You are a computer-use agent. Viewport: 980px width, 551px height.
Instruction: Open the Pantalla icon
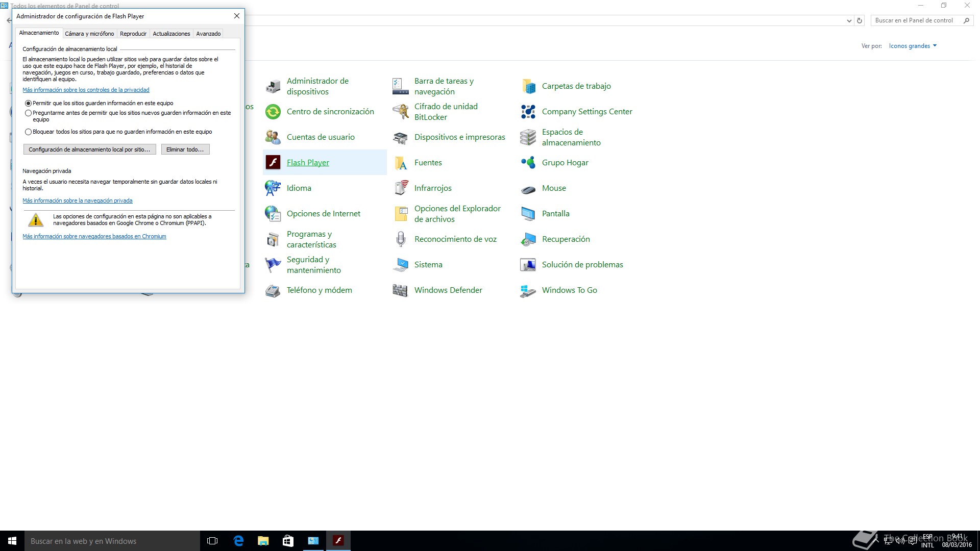coord(528,214)
